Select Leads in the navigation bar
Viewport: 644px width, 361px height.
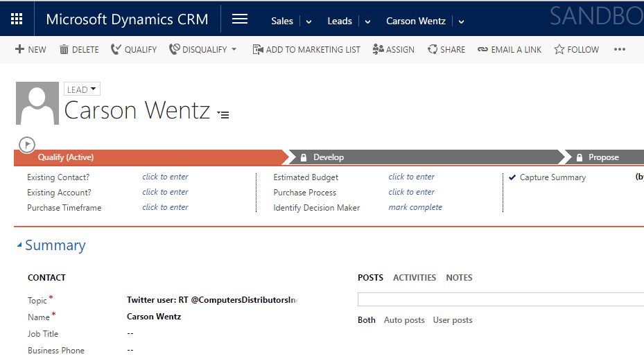340,21
